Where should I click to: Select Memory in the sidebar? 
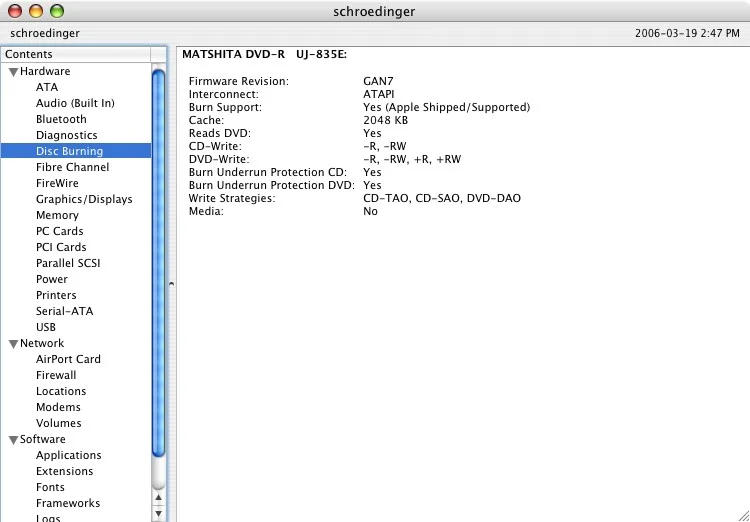(x=57, y=215)
